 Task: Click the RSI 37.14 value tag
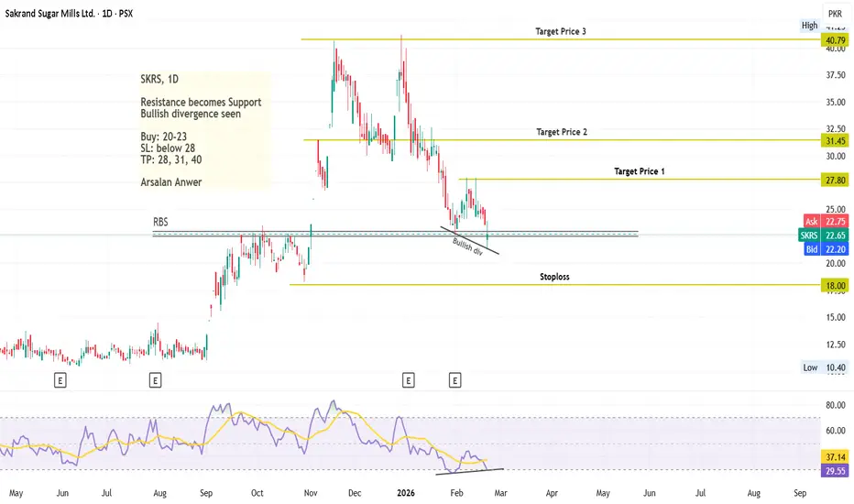coord(835,457)
